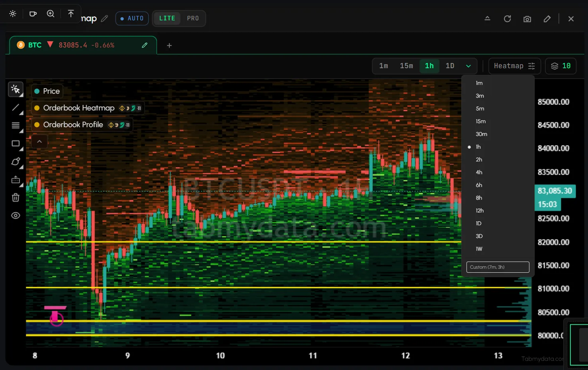Open the toolbox measurement tool
The height and width of the screenshot is (370, 588).
click(16, 180)
